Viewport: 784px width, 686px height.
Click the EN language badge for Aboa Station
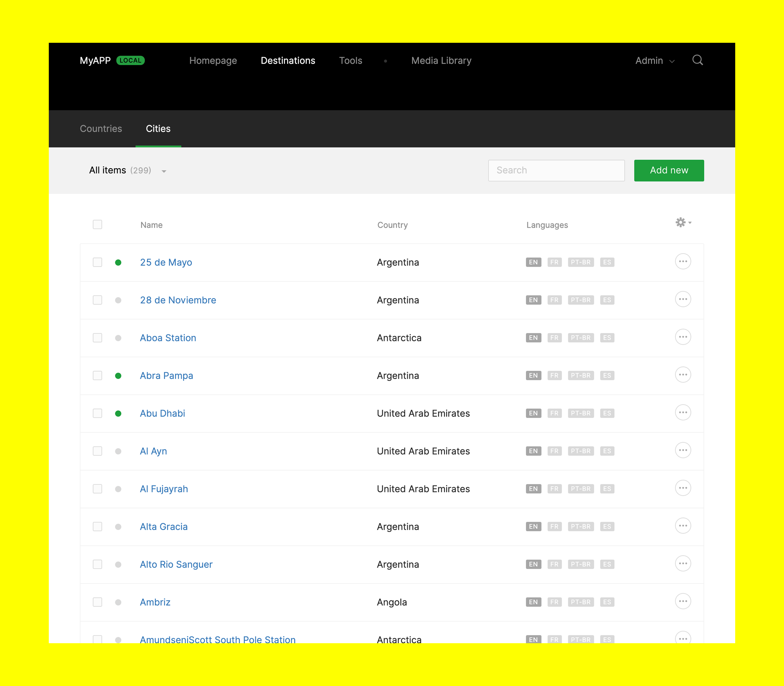pos(533,338)
